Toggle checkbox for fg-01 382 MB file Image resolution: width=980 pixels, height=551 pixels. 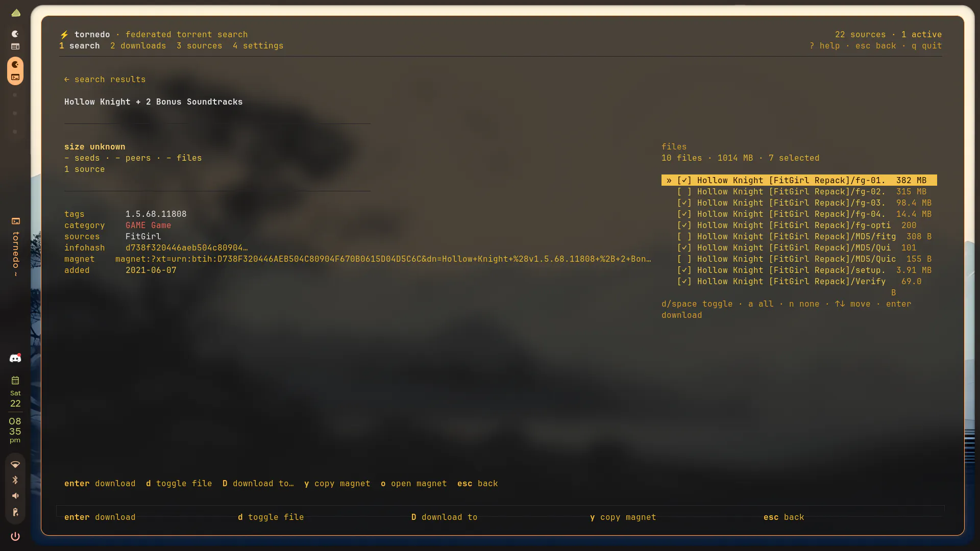tap(684, 181)
